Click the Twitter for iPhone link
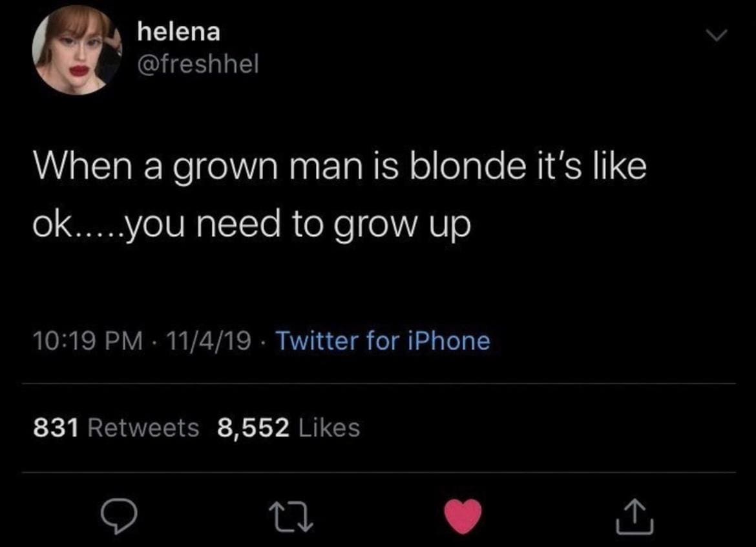 (x=383, y=340)
